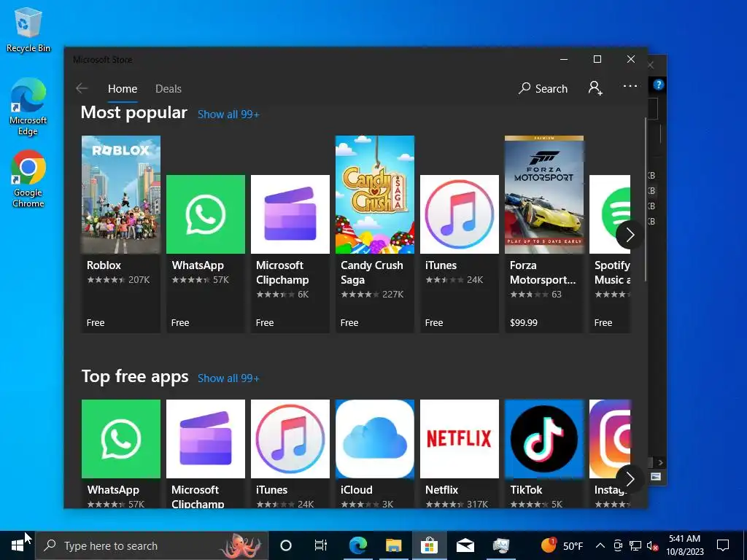Open the Mail app on the taskbar
Image resolution: width=747 pixels, height=560 pixels.
pyautogui.click(x=465, y=545)
